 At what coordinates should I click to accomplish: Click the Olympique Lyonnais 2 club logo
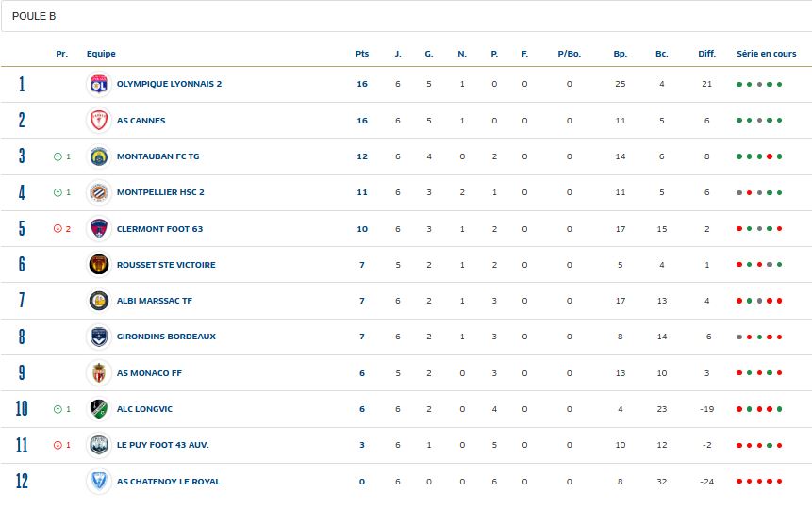99,84
